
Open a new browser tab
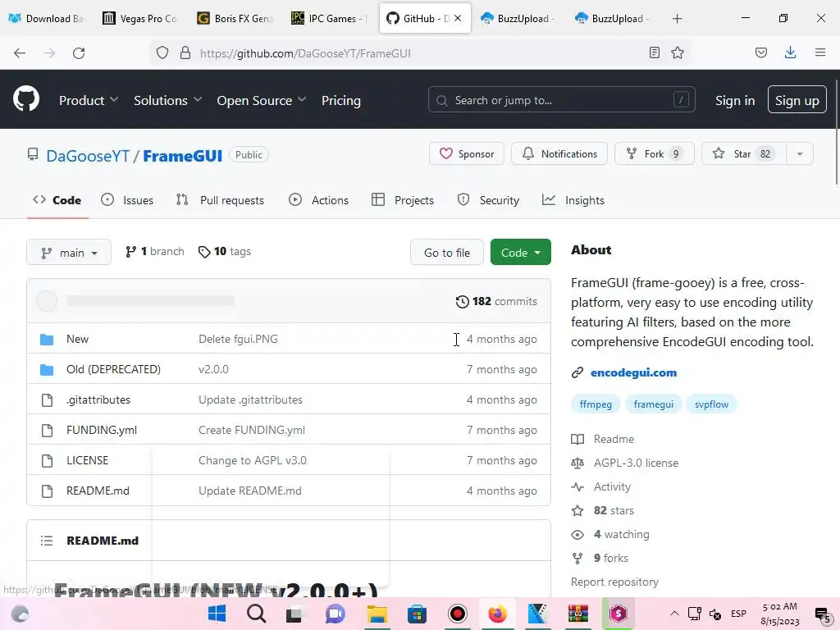point(677,19)
